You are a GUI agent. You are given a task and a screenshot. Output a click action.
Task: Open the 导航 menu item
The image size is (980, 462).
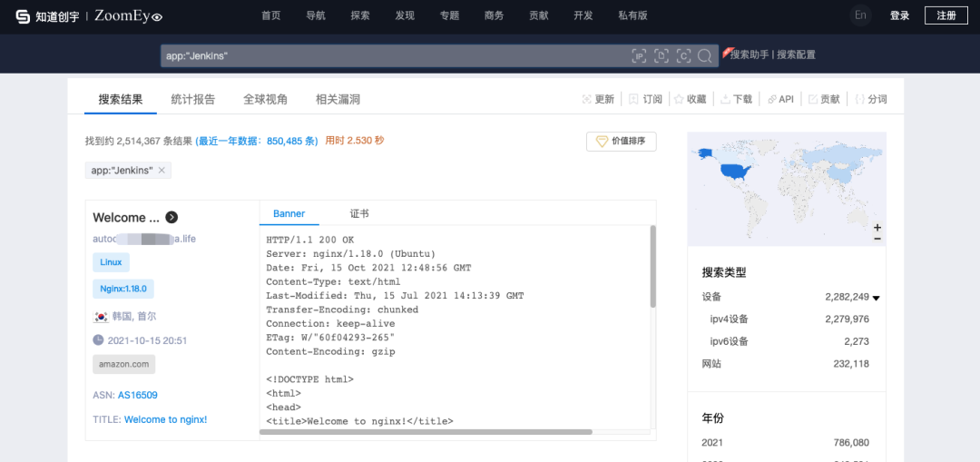pyautogui.click(x=316, y=16)
